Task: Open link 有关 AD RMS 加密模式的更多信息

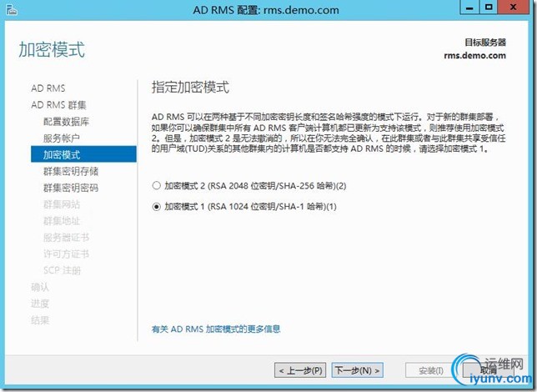Action: pyautogui.click(x=216, y=329)
